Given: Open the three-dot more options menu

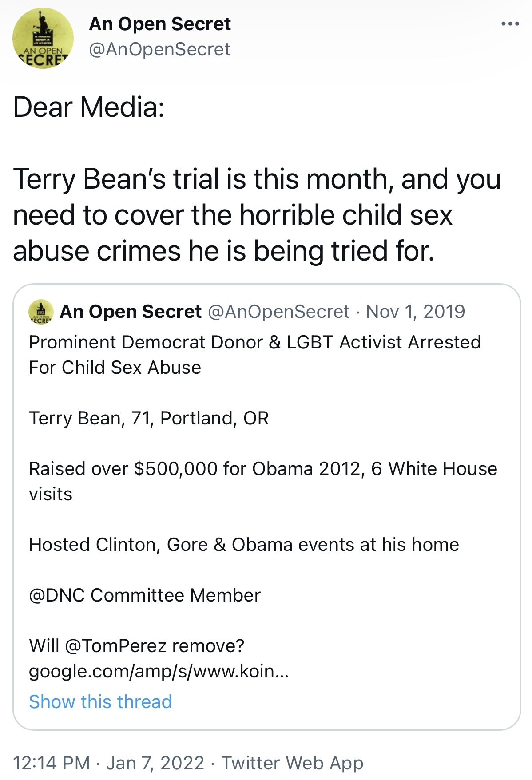Looking at the screenshot, I should click(510, 24).
